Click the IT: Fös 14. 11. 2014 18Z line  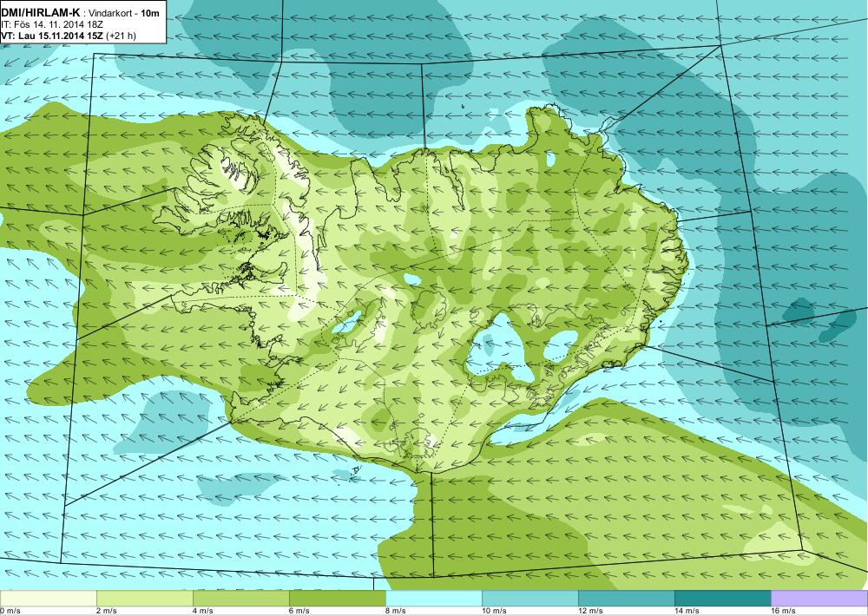51,24
